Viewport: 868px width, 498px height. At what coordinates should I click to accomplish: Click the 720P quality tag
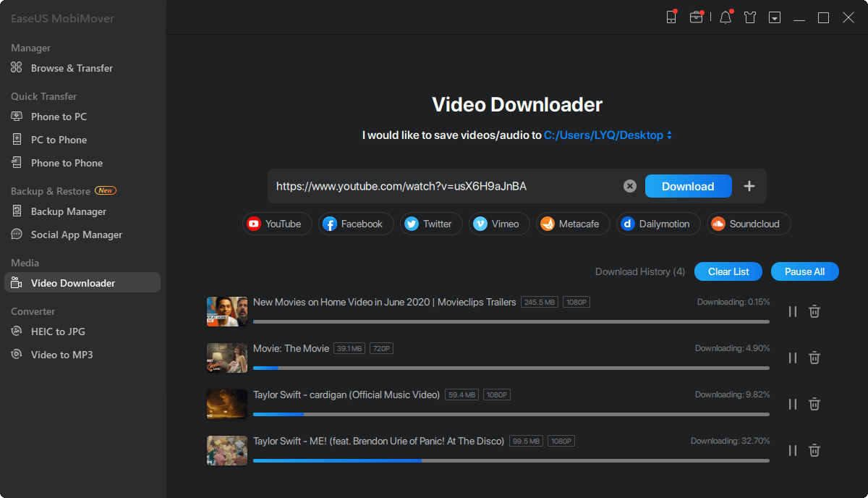381,348
